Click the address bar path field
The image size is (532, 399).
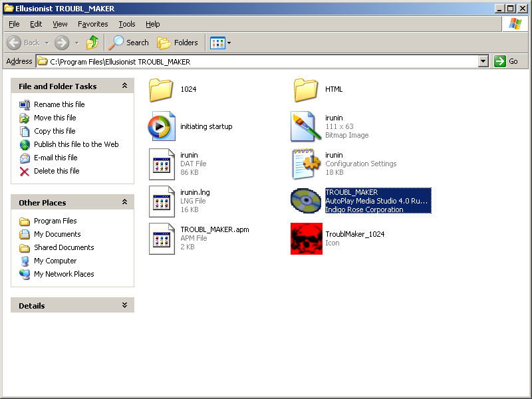click(x=257, y=61)
